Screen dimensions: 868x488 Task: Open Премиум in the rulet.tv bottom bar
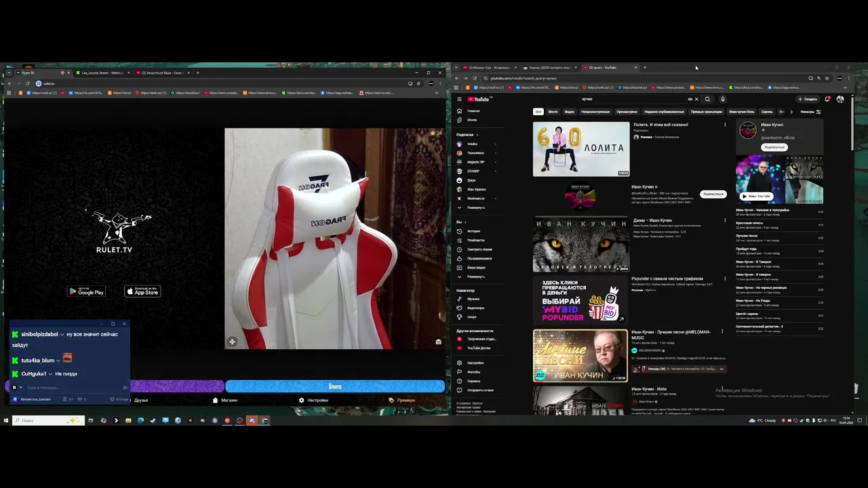click(401, 400)
